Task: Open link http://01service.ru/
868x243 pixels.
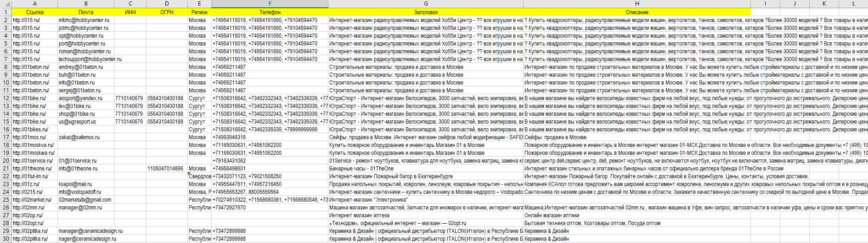Action: coord(33,161)
